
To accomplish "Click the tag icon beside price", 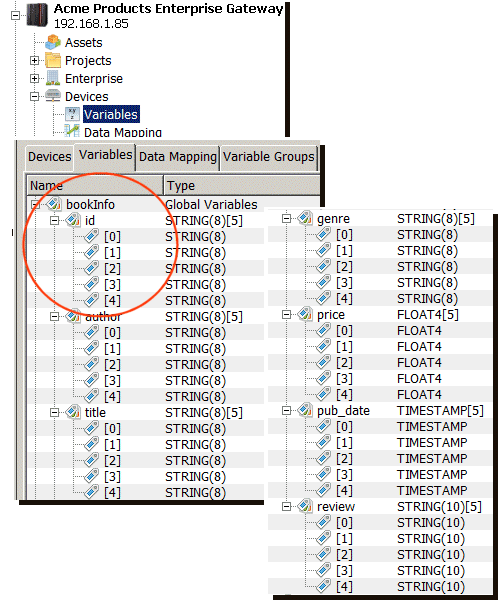I will [x=305, y=315].
